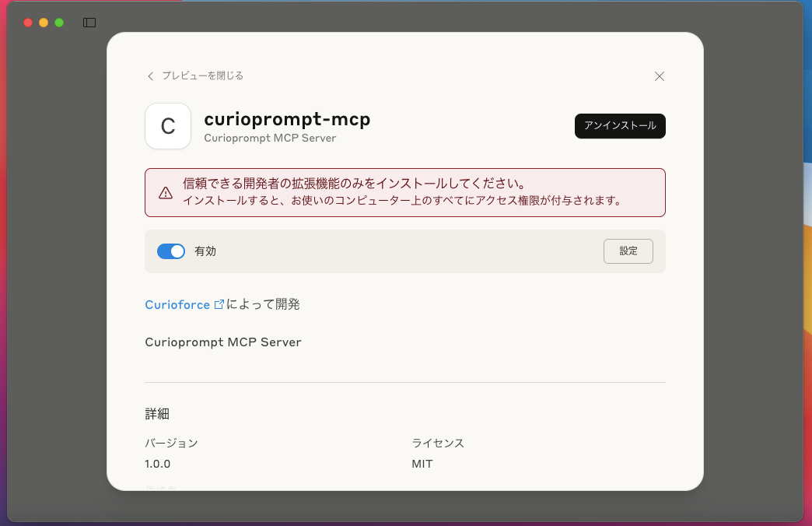The image size is (812, 526).
Task: Click プレビューを閉じる to close the preview
Action: [202, 75]
